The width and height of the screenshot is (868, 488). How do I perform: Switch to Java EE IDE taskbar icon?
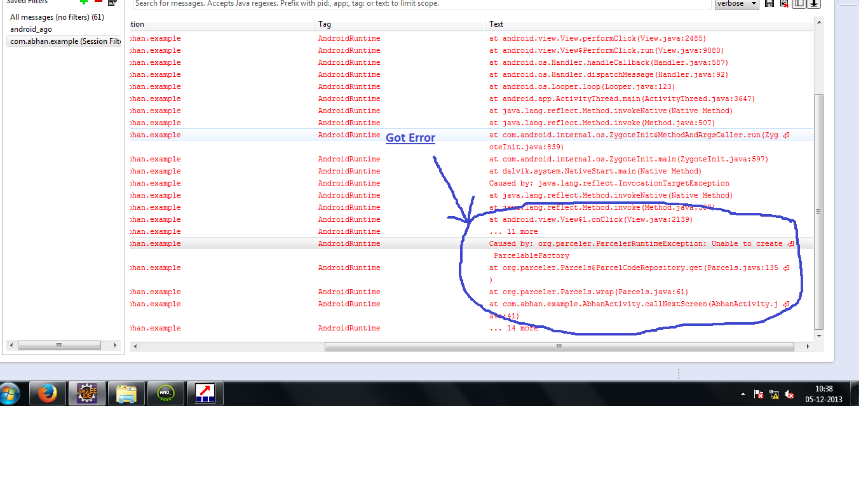click(87, 394)
